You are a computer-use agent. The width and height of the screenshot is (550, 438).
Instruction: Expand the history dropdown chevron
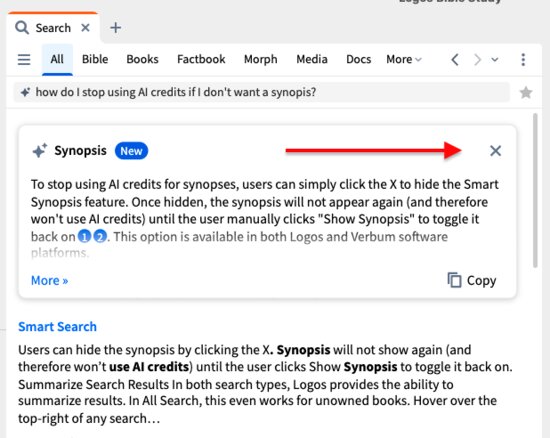click(x=495, y=60)
